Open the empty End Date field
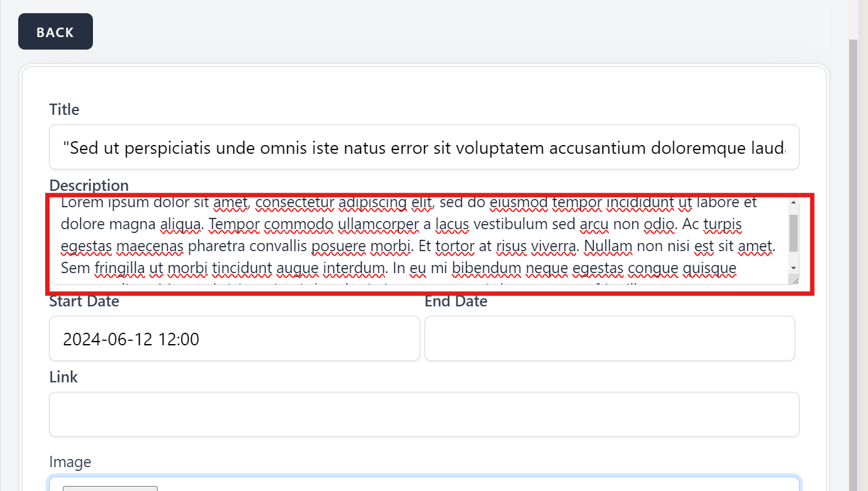 (x=609, y=339)
